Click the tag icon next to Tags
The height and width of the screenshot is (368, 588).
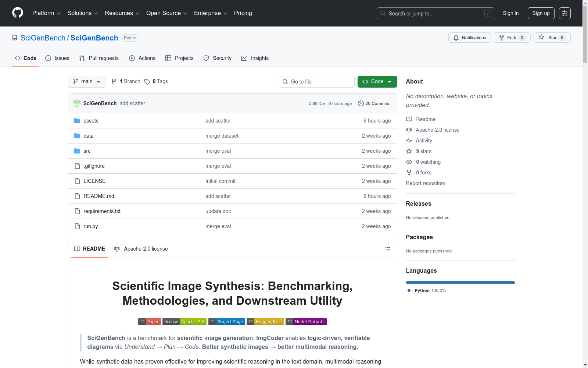147,82
